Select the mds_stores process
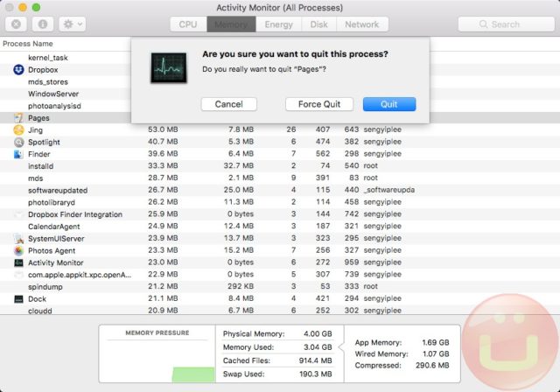 pos(48,81)
